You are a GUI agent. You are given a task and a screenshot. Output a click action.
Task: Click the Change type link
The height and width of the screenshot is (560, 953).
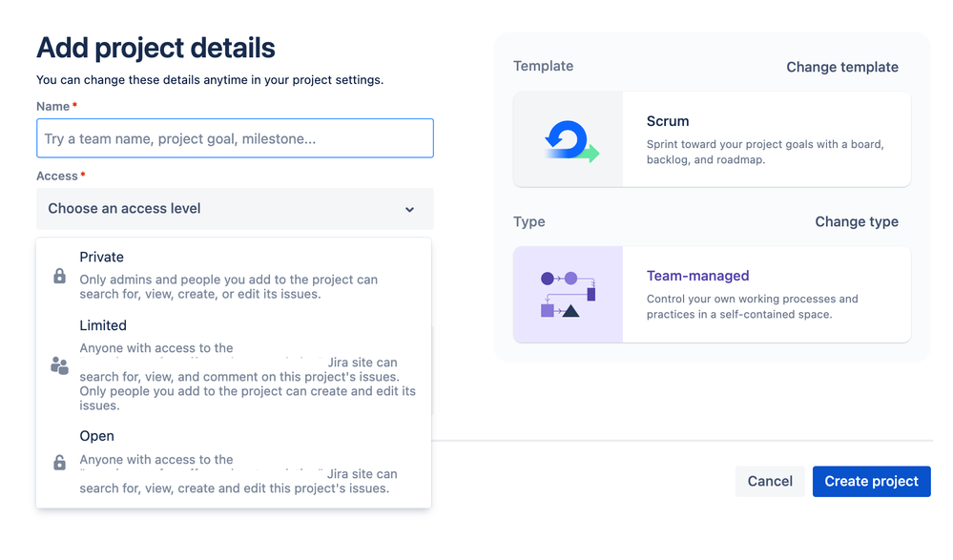[x=857, y=222]
